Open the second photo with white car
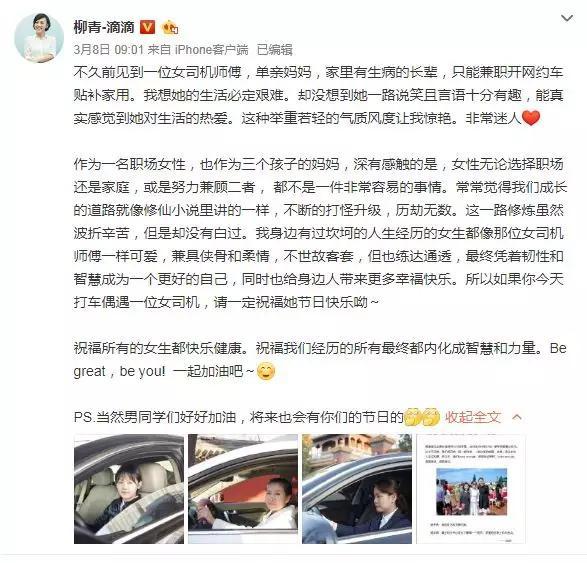Image resolution: width=587 pixels, height=563 pixels. pyautogui.click(x=243, y=489)
